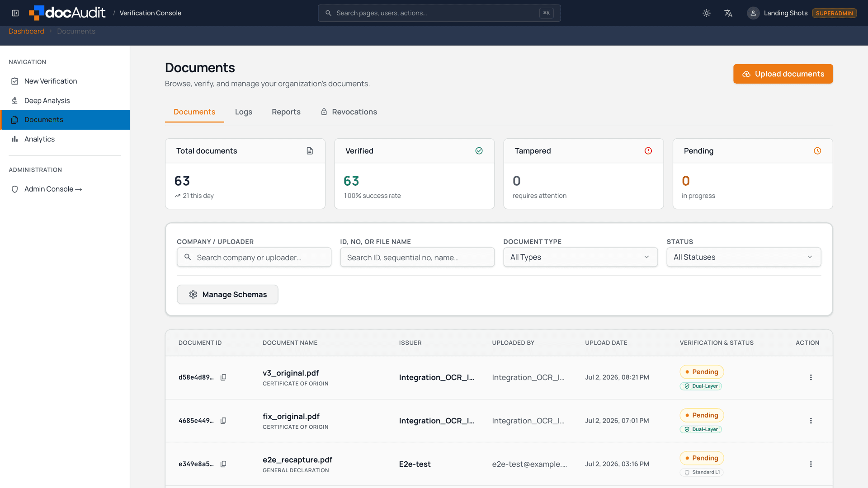
Task: Click the Verified card count 63
Action: [x=351, y=181]
